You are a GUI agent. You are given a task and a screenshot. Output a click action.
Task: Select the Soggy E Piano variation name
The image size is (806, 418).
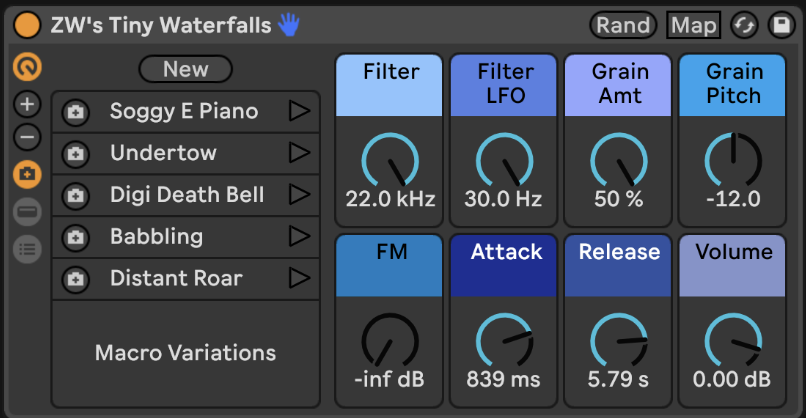coord(184,112)
